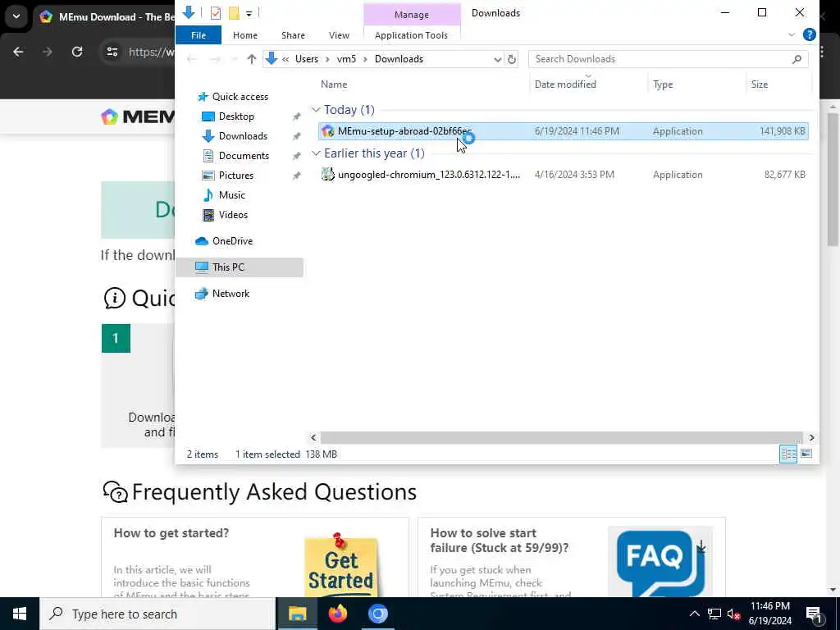Click the New folder icon in quick toolbar
This screenshot has height=630, width=840.
(234, 13)
